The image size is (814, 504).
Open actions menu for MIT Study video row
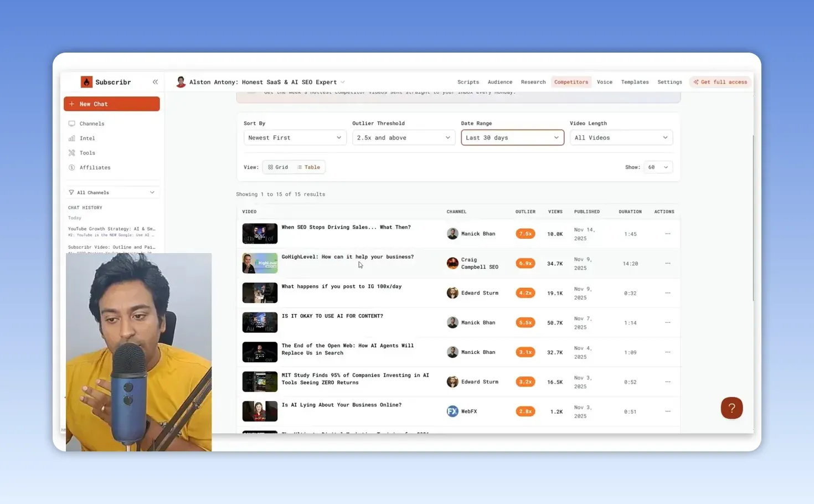(668, 382)
